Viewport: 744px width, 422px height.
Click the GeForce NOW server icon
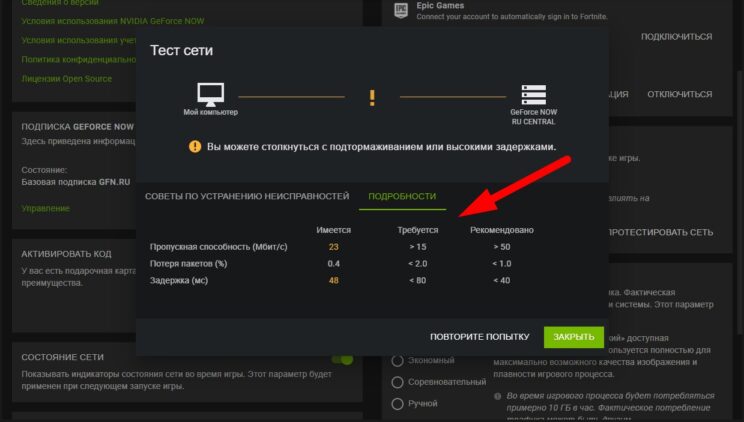pos(533,96)
